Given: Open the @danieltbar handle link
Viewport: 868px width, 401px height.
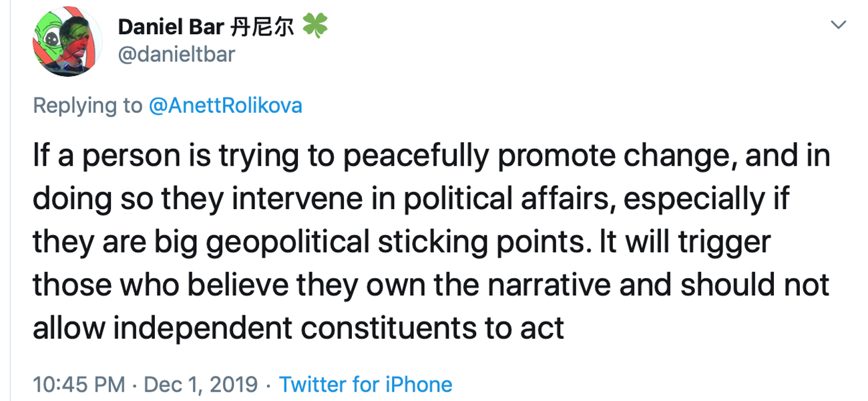Looking at the screenshot, I should tap(176, 53).
